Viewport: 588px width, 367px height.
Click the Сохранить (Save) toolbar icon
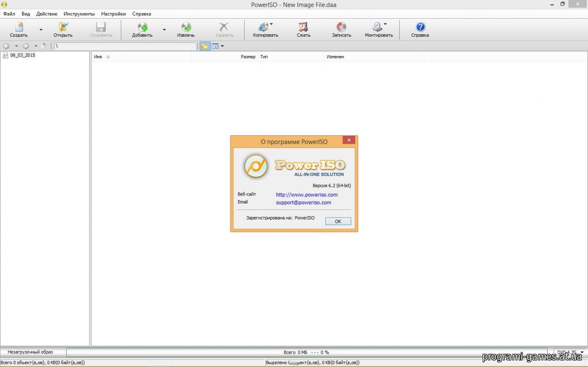click(x=101, y=30)
